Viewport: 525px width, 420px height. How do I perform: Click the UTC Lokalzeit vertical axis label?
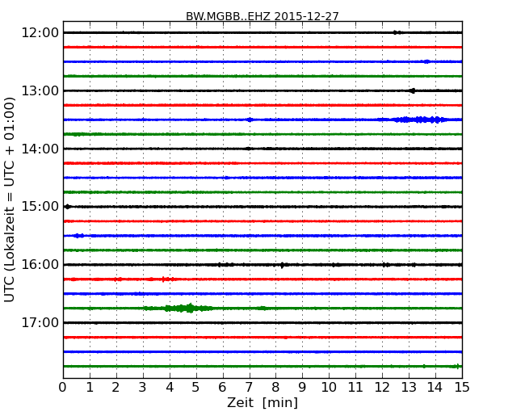pos(10,199)
